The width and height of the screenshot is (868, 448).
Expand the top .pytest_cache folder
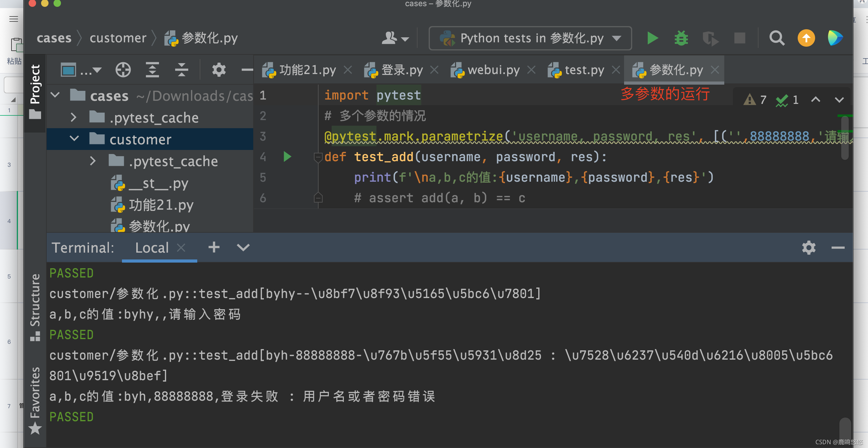73,117
